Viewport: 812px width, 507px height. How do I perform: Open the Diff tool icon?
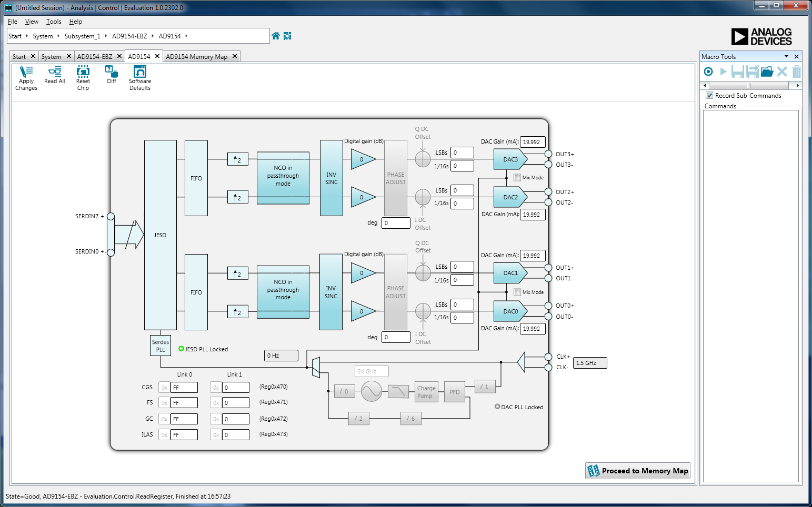[112, 72]
